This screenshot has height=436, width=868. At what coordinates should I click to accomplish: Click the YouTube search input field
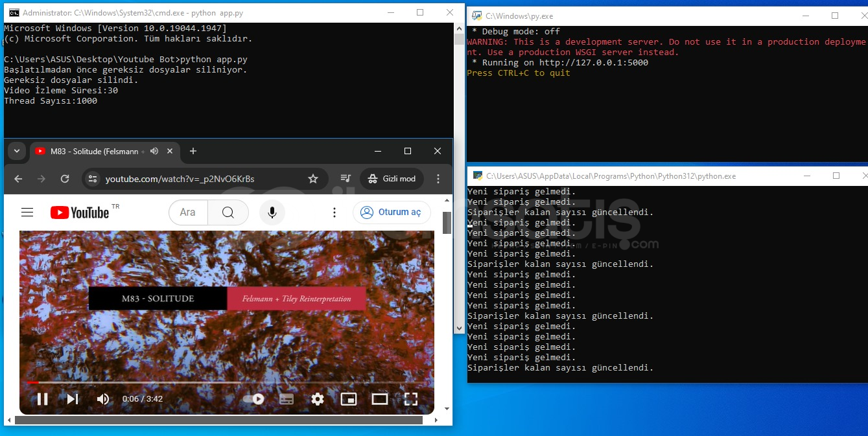tap(188, 212)
